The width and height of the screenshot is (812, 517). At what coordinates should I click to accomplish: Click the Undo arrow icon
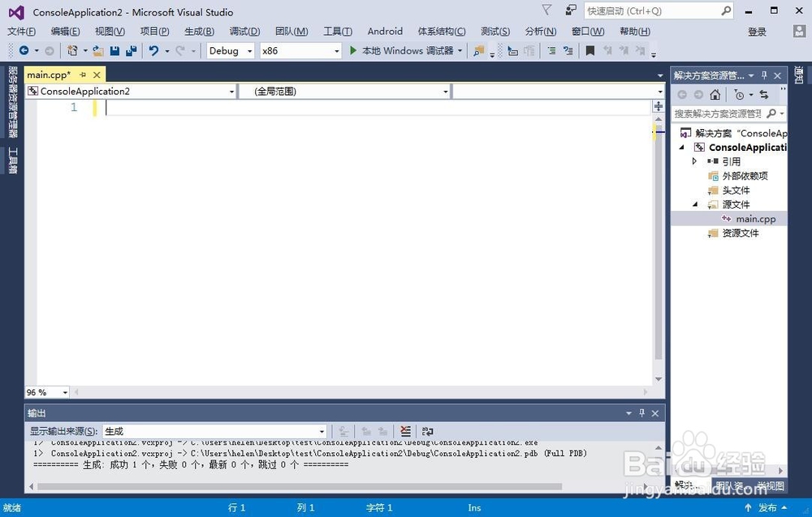tap(153, 50)
